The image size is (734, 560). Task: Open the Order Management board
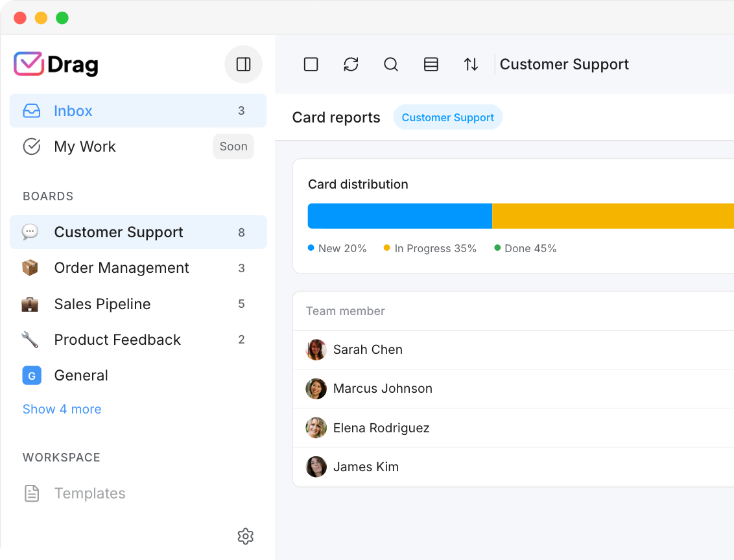click(138, 268)
